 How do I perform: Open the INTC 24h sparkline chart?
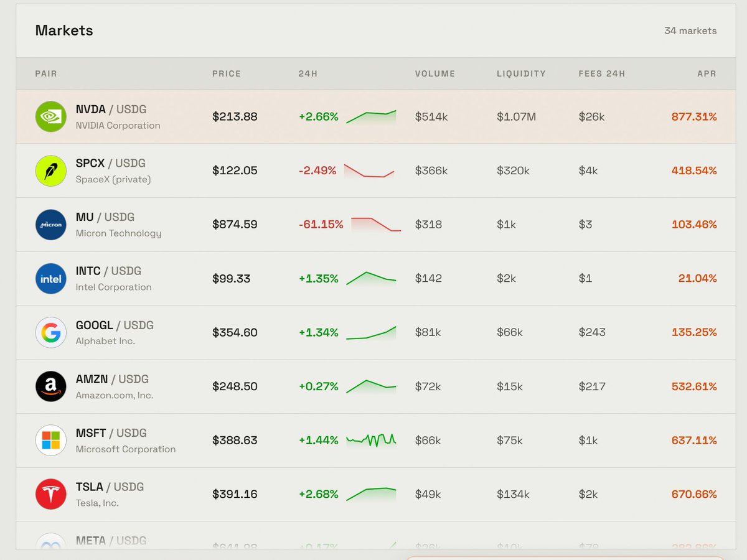coord(371,279)
